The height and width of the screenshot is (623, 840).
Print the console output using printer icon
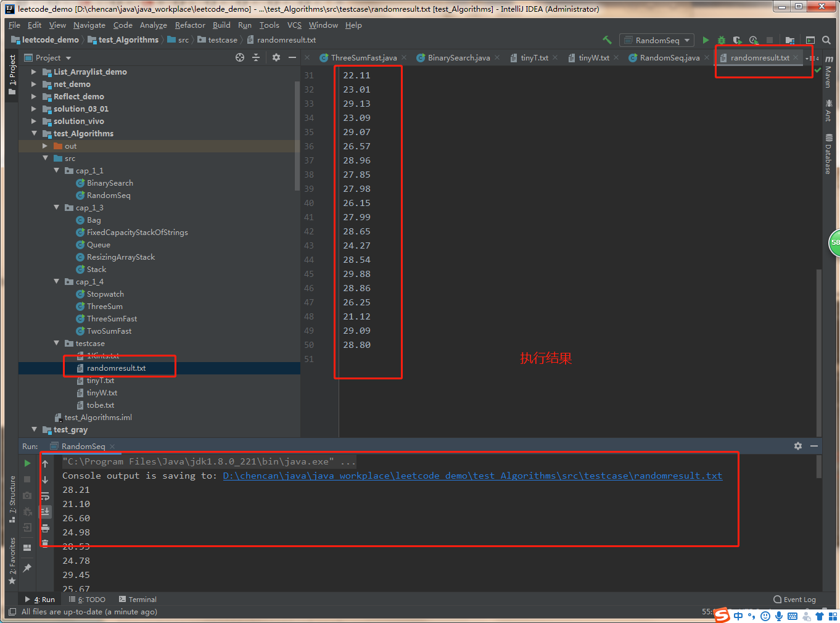tap(45, 527)
